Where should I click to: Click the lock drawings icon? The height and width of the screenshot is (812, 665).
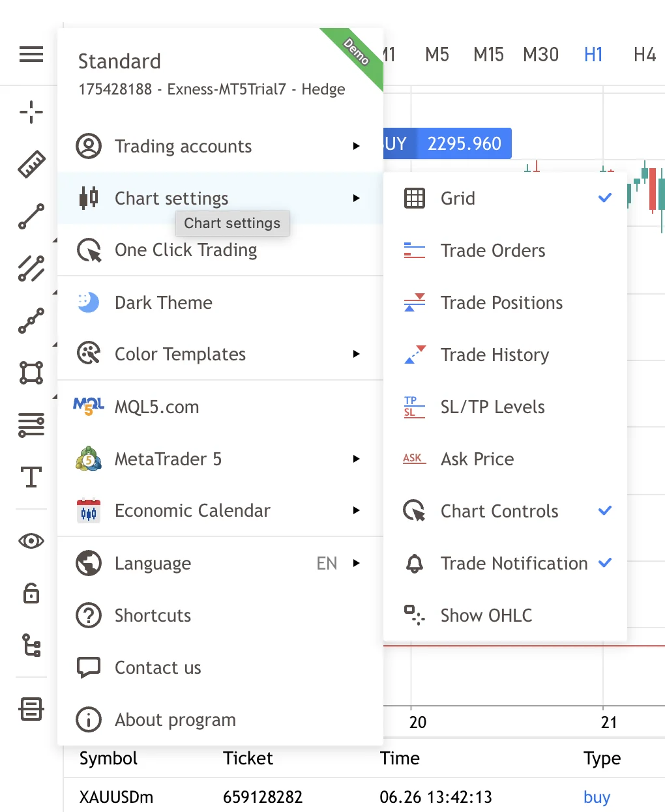pos(31,593)
